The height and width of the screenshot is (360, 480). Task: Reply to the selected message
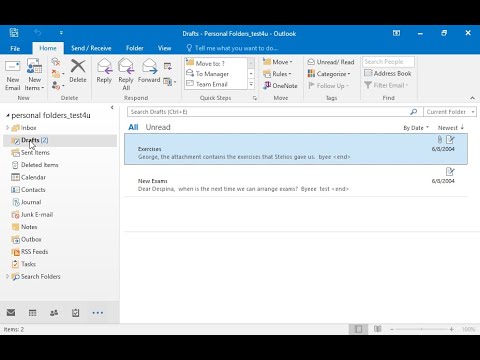(104, 71)
